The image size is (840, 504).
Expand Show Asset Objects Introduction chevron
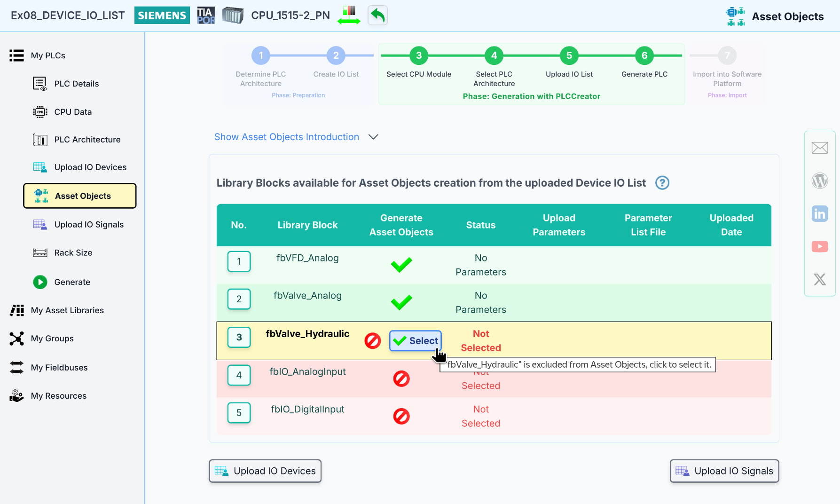click(x=373, y=137)
